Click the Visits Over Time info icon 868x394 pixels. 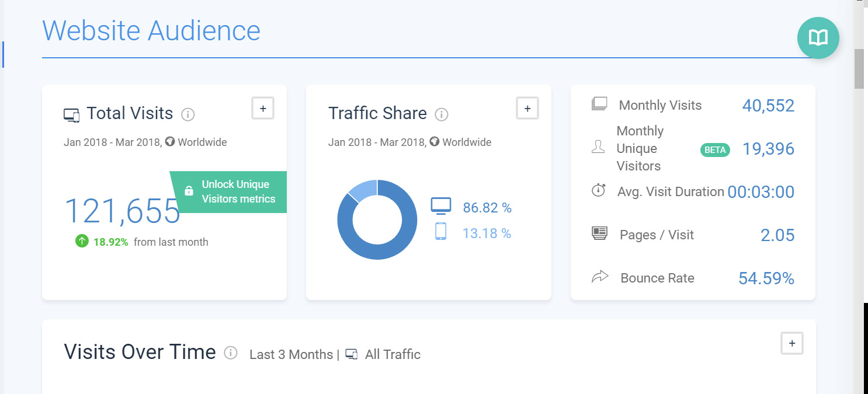(x=231, y=353)
